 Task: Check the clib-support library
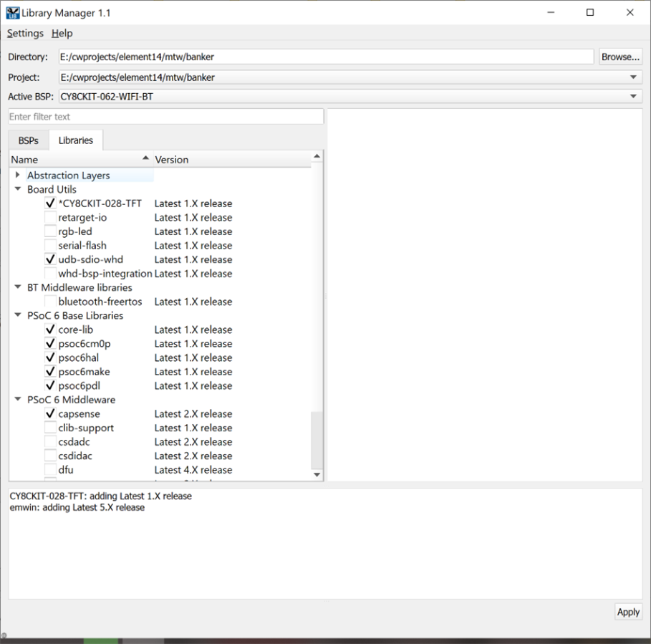pyautogui.click(x=50, y=428)
